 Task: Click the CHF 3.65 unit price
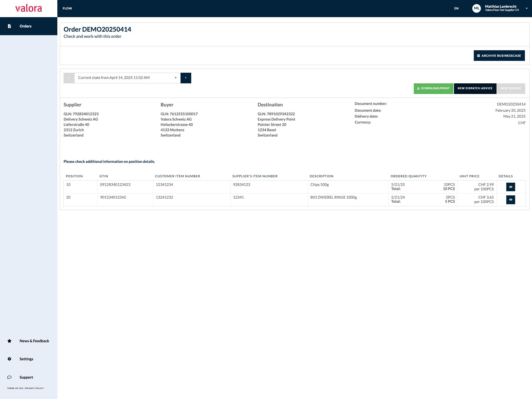486,197
